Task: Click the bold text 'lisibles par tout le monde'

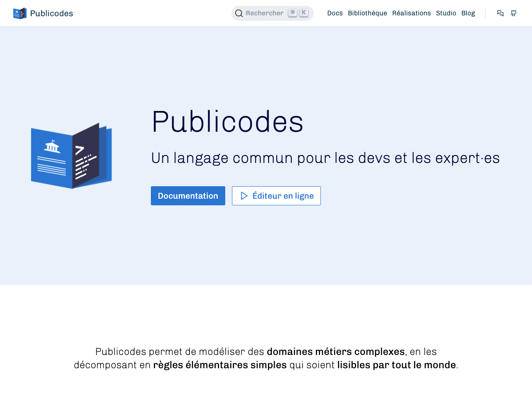Action: (397, 365)
